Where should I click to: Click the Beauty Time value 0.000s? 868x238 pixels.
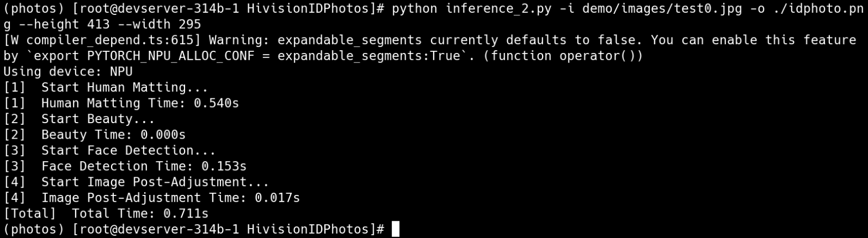163,135
